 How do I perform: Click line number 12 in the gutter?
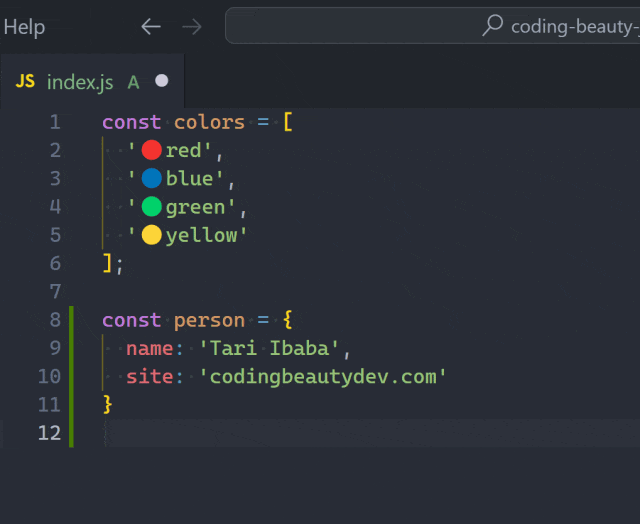tap(49, 433)
